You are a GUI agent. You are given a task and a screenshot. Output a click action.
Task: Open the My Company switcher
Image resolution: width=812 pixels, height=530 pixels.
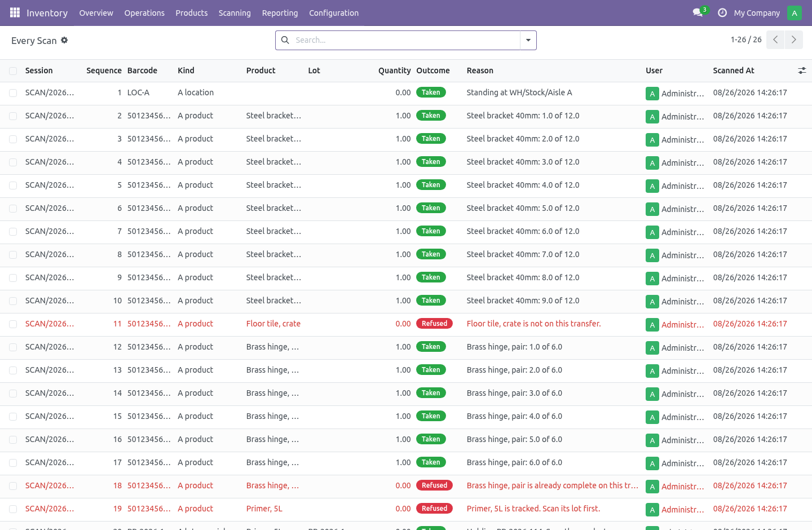tap(757, 13)
